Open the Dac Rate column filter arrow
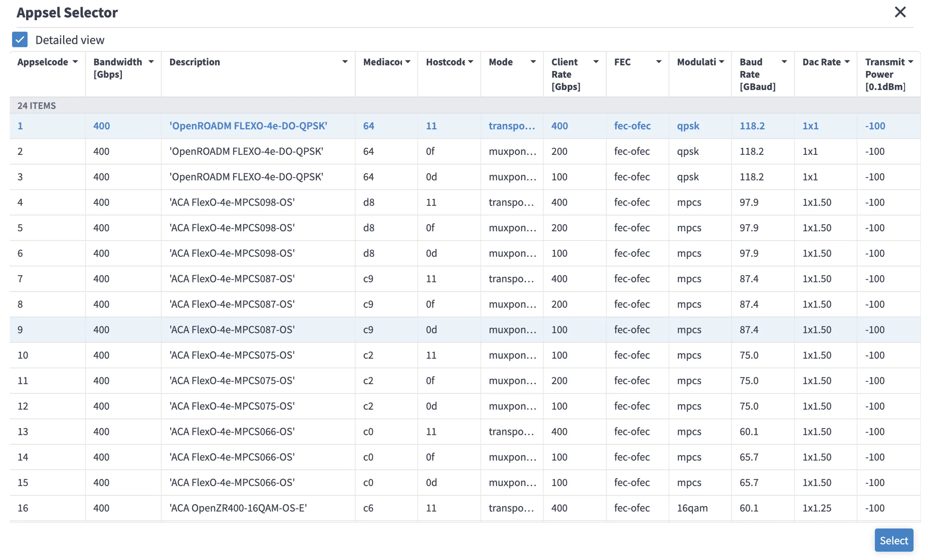The image size is (928, 560). click(847, 62)
